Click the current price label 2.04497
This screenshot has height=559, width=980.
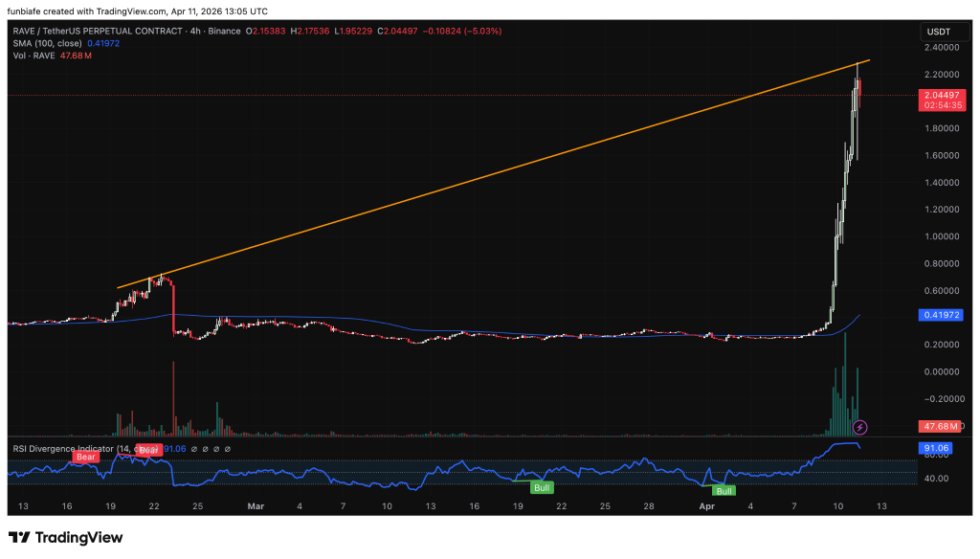click(x=942, y=96)
